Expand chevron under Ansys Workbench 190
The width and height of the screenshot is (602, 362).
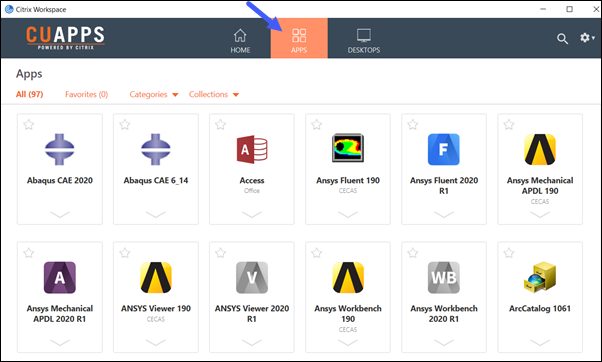point(348,342)
